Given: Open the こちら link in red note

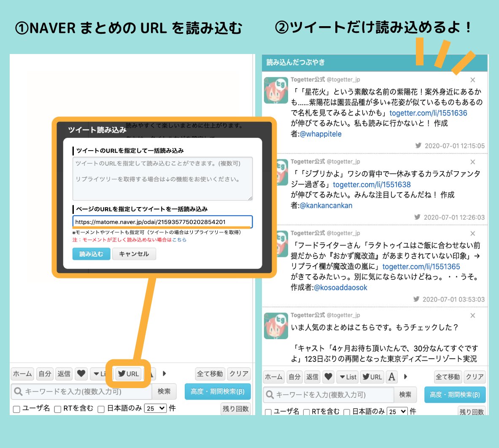Looking at the screenshot, I should tap(179, 240).
